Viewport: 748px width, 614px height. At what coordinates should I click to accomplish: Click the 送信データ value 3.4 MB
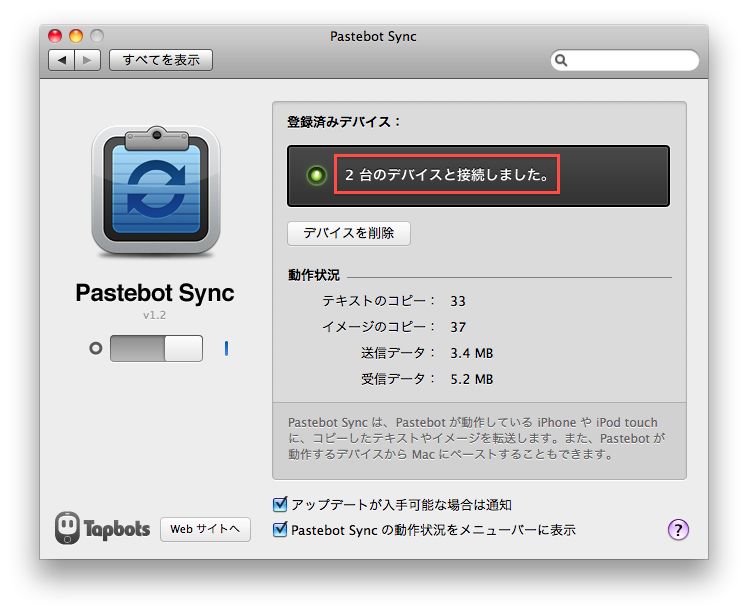coord(471,353)
